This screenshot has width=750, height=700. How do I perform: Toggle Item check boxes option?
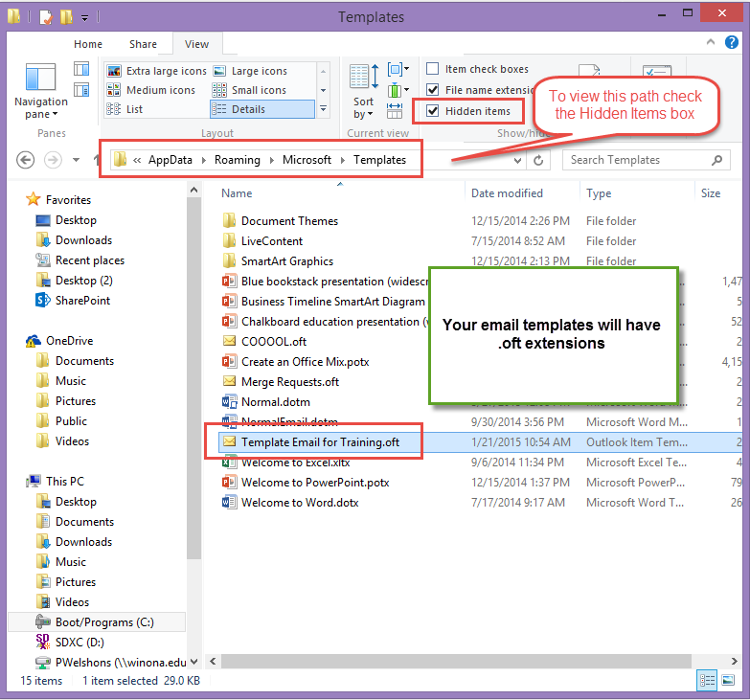pyautogui.click(x=433, y=69)
